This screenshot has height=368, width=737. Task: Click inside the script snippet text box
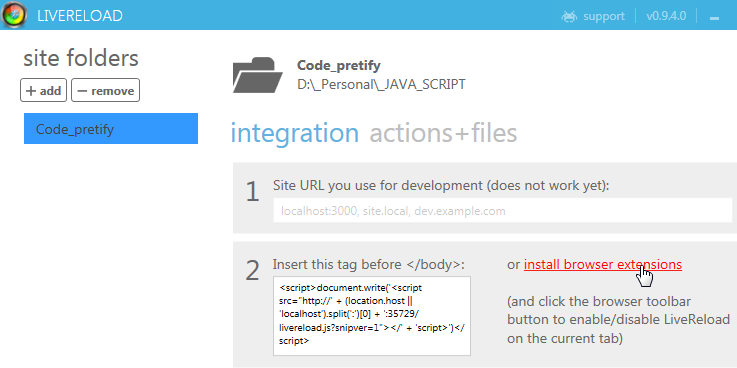[372, 316]
